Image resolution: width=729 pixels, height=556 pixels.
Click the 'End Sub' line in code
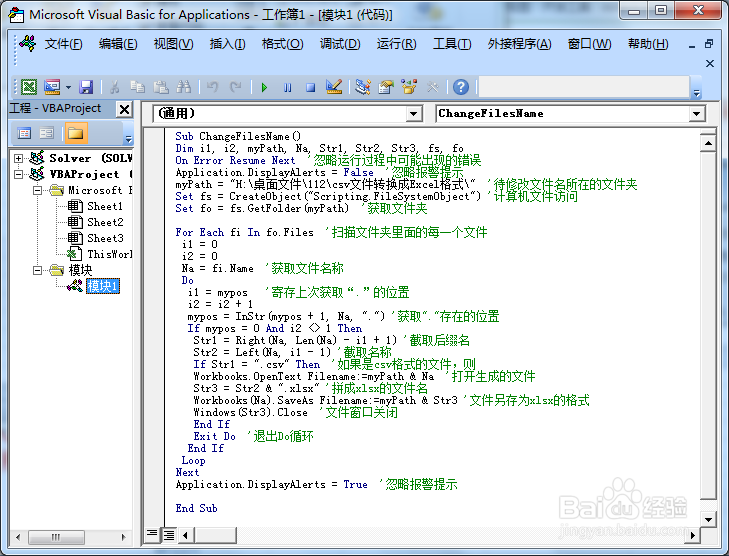coord(196,508)
